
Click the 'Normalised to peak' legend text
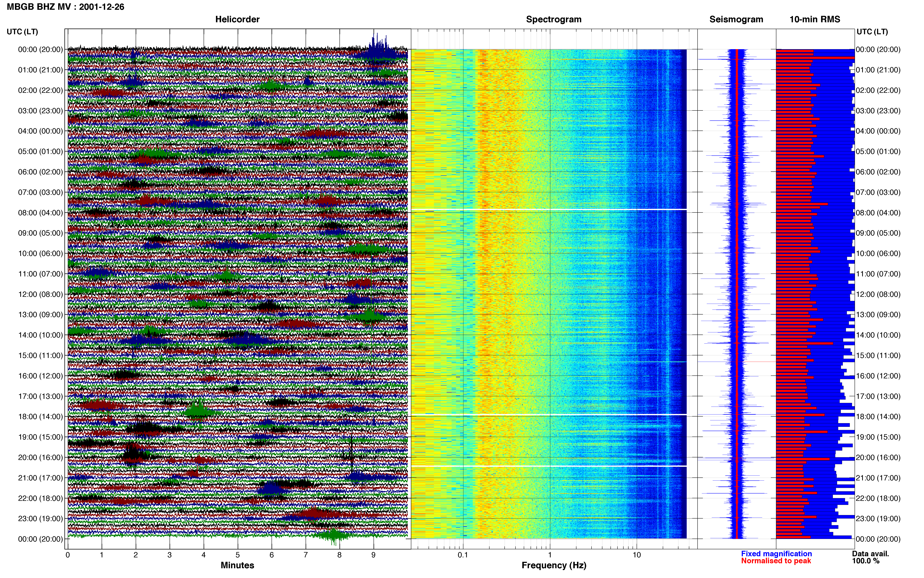(x=776, y=561)
